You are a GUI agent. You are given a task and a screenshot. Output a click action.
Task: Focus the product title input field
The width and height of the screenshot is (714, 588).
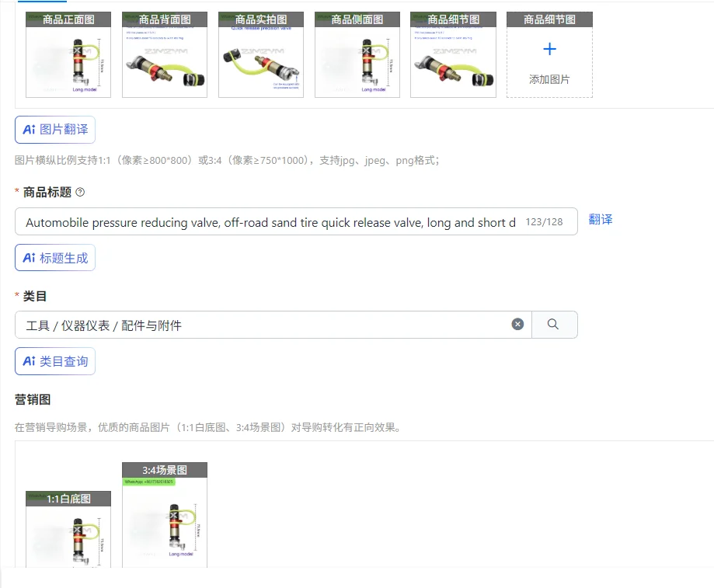point(296,221)
